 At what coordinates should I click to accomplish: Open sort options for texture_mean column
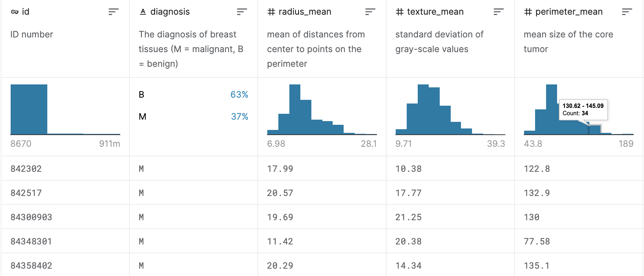(498, 11)
